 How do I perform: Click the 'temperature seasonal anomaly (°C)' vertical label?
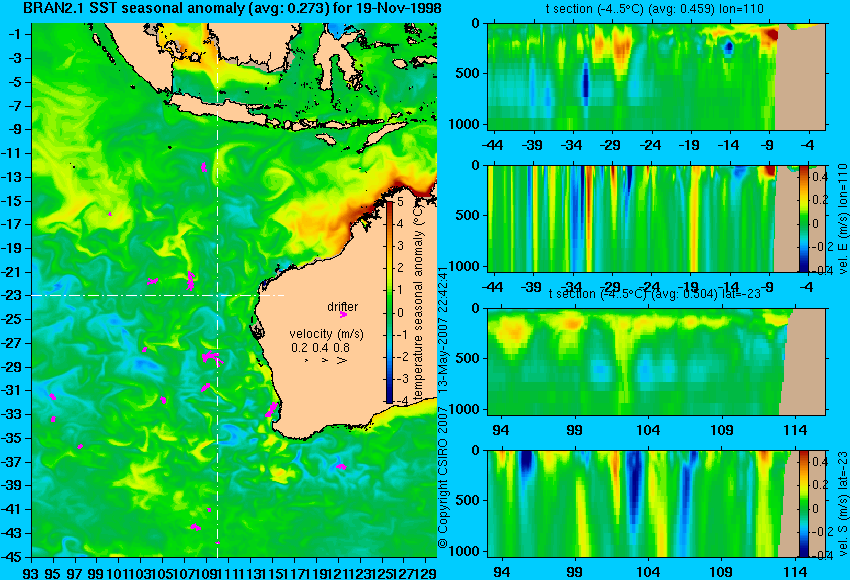[418, 302]
